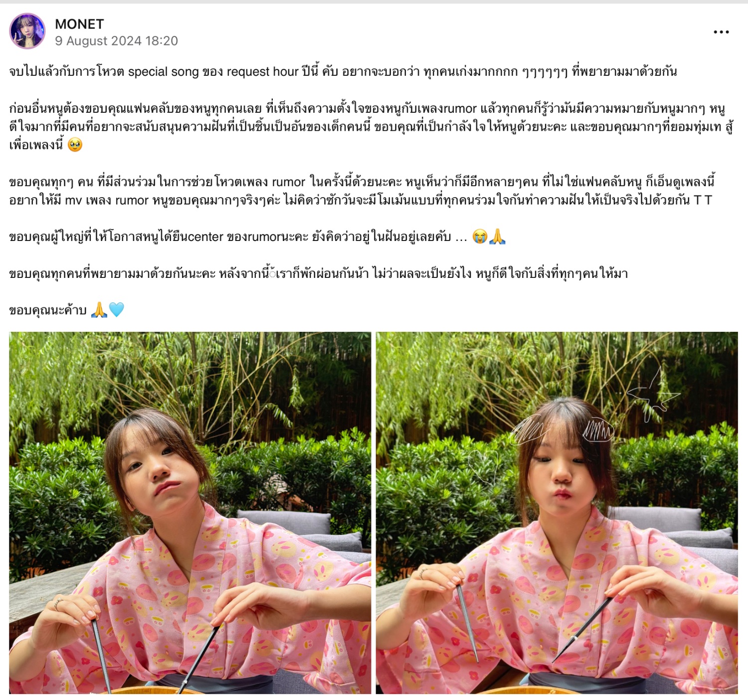View the left photo without doodles

pyautogui.click(x=190, y=513)
